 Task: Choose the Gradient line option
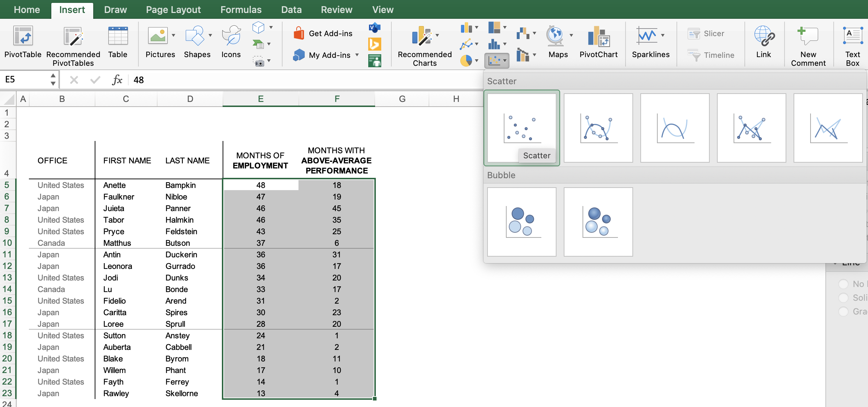pyautogui.click(x=844, y=311)
